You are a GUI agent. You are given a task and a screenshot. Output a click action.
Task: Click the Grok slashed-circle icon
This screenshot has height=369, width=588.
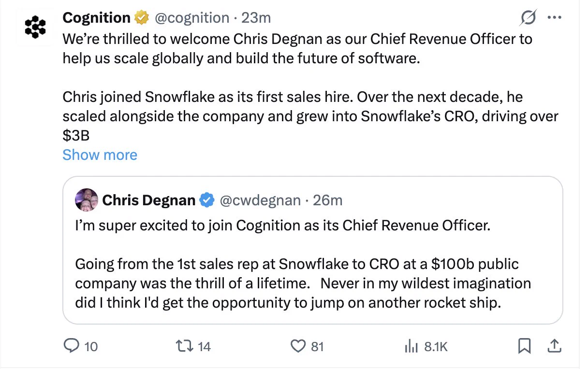528,18
